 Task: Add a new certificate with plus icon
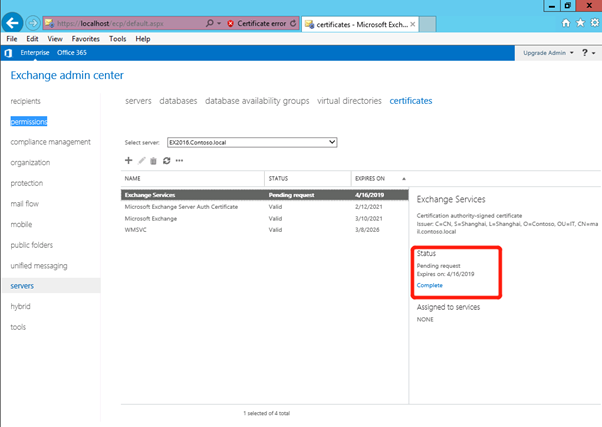coord(129,161)
